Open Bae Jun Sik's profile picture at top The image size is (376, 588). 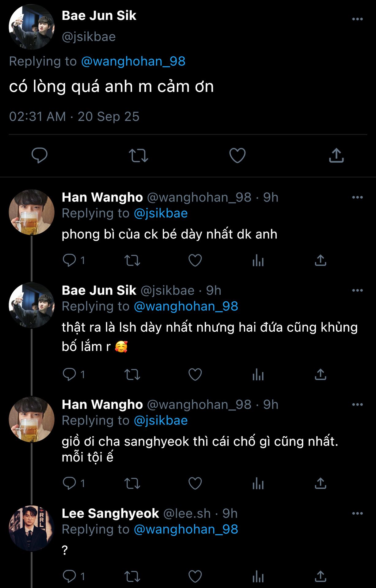32,27
